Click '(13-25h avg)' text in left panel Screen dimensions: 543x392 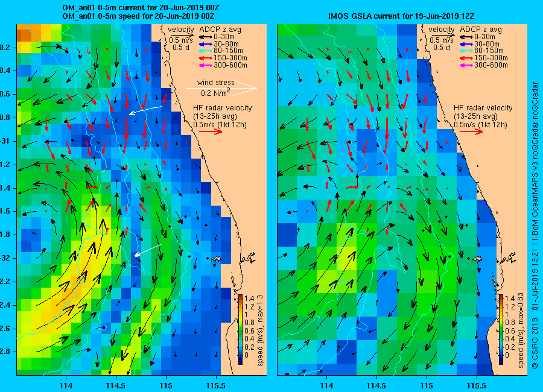point(215,116)
